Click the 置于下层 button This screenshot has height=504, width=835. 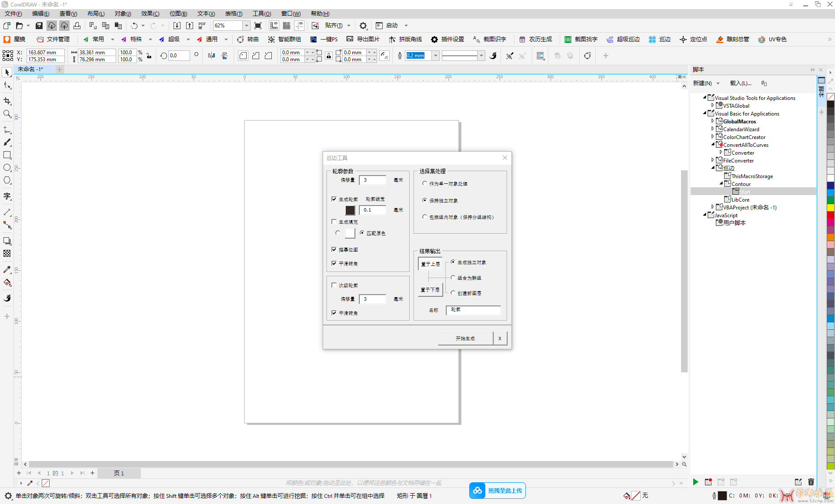(430, 289)
